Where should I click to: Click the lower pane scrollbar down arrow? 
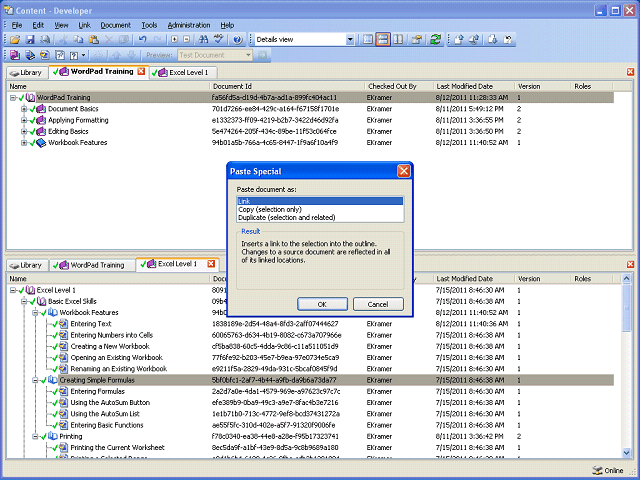coord(627,452)
